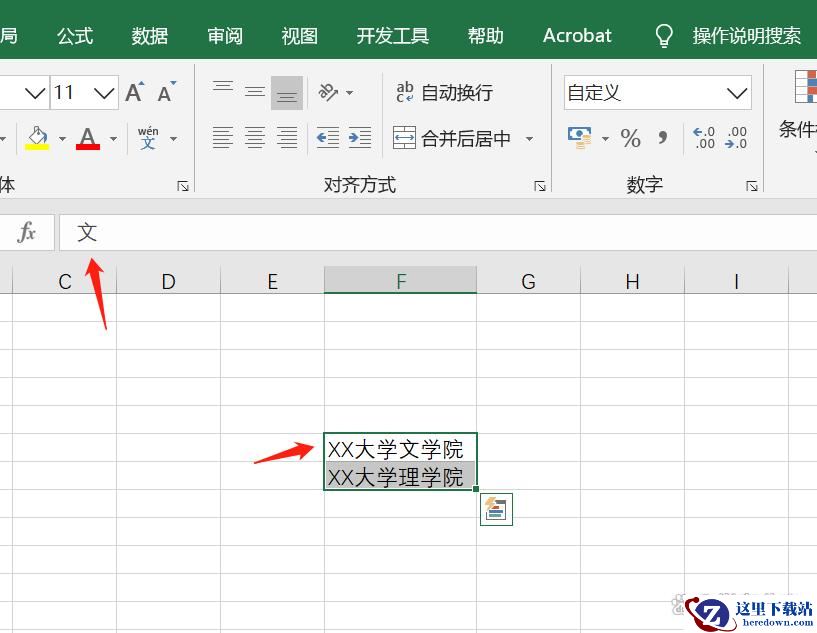Image resolution: width=817 pixels, height=633 pixels.
Task: Toggle bottom vertical alignment
Action: (x=287, y=93)
